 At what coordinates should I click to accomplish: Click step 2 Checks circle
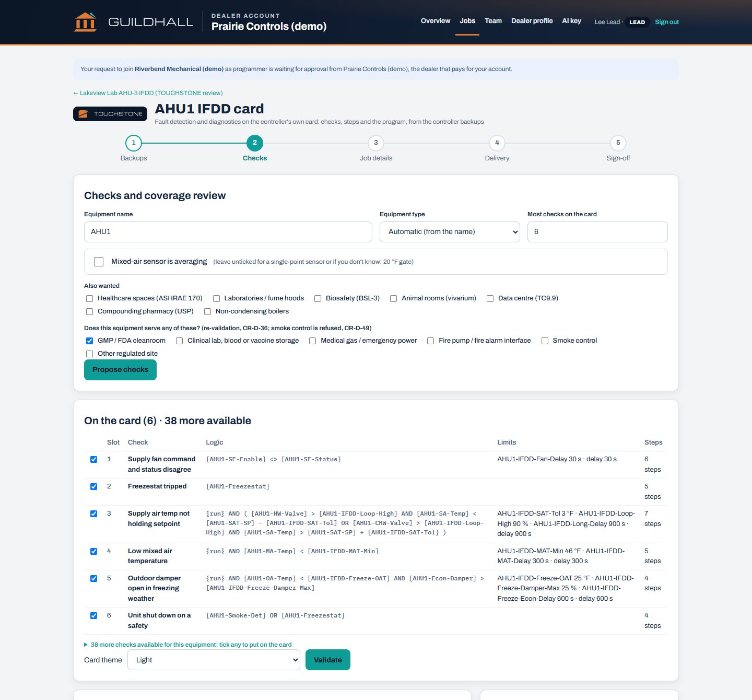click(x=255, y=143)
